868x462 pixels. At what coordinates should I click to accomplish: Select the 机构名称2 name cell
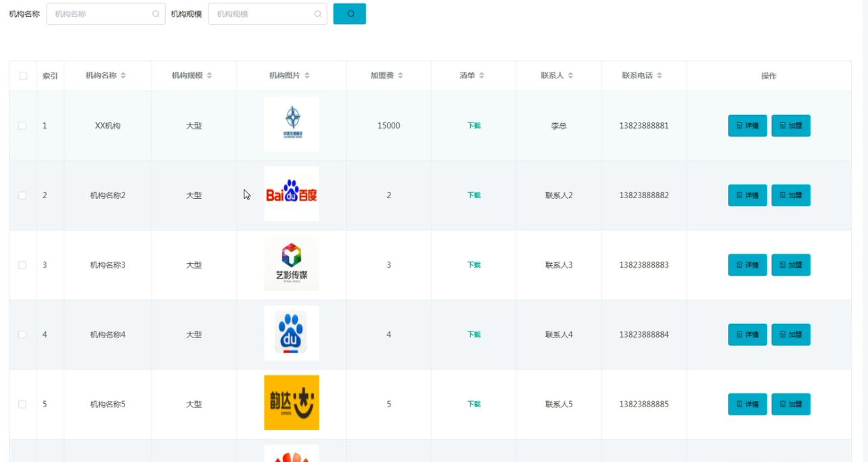[108, 195]
